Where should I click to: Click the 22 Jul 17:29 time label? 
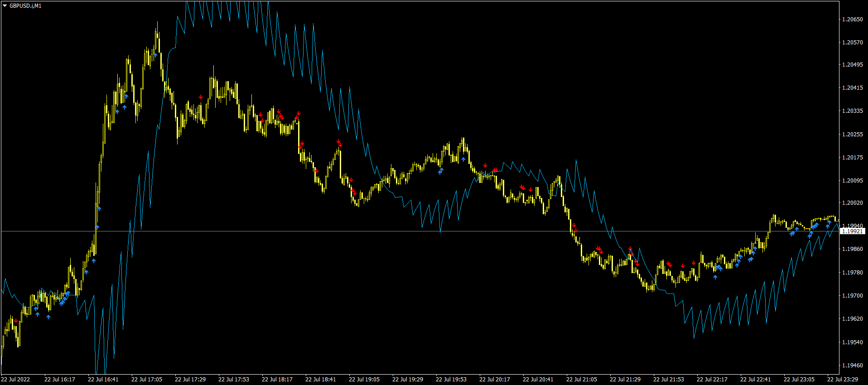point(190,380)
